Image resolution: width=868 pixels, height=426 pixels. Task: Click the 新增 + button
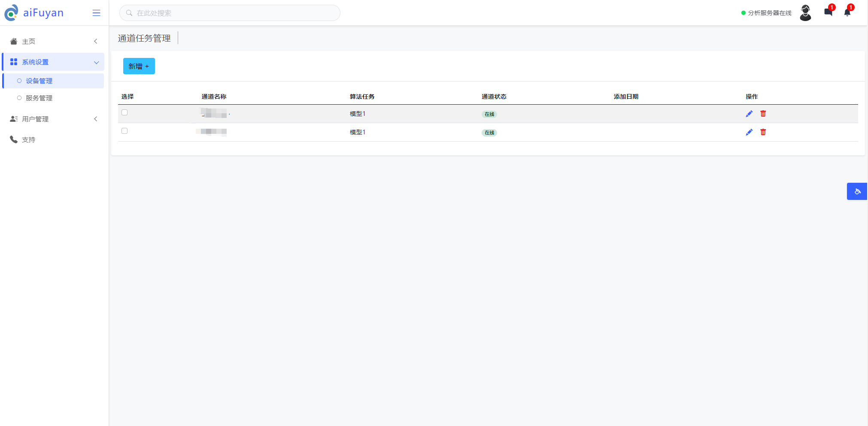[x=139, y=66]
